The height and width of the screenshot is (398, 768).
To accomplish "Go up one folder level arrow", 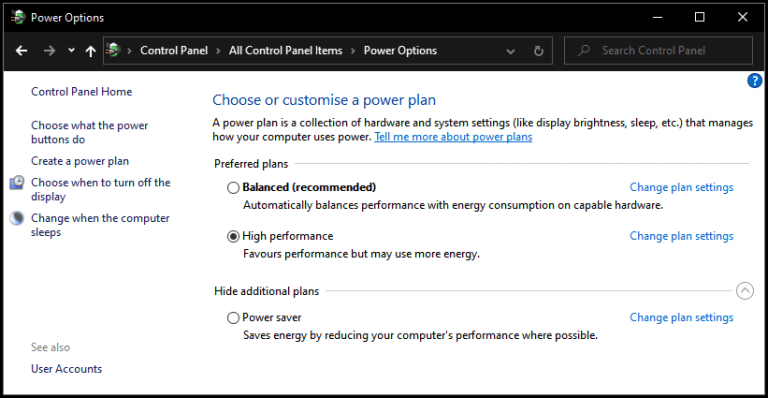I will click(x=91, y=51).
